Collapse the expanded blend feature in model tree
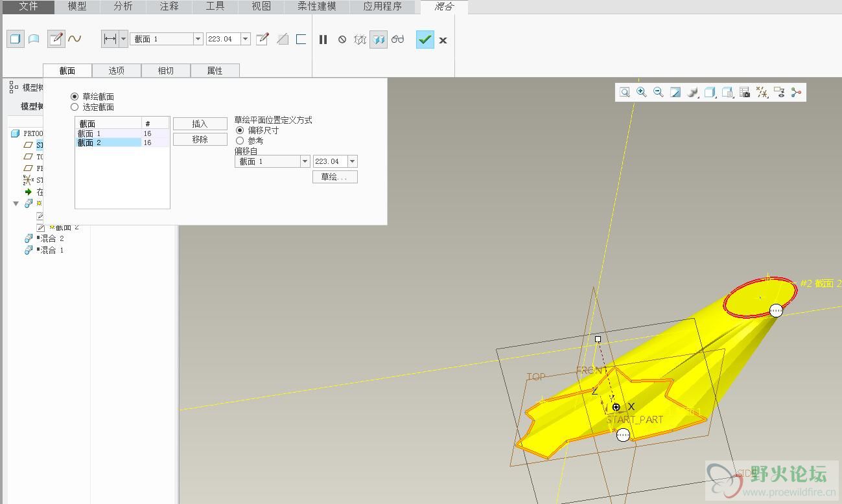The width and height of the screenshot is (842, 504). (x=16, y=203)
